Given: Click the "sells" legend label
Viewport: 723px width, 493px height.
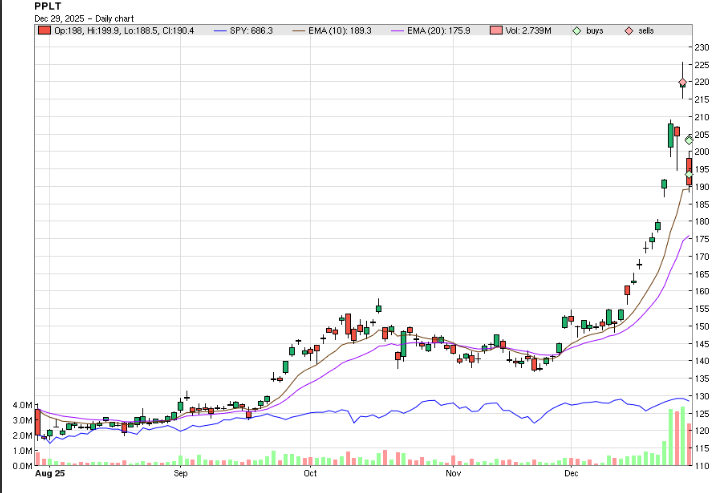Looking at the screenshot, I should [646, 31].
